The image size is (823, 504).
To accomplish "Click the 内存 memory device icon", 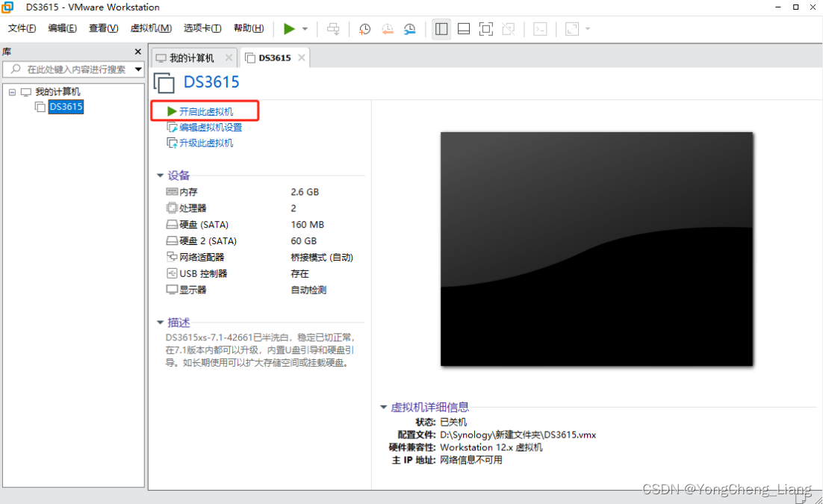I will coord(173,192).
